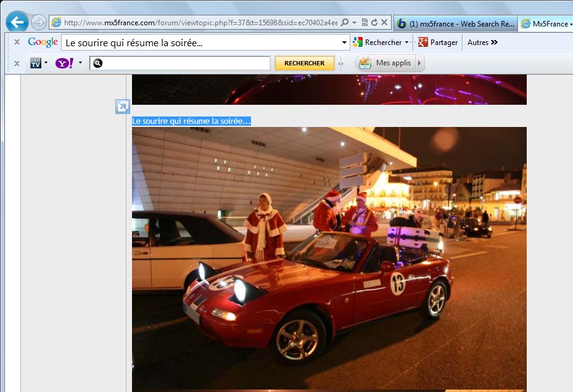Open the Yahoo logo dropdown arrow
Screen dimensions: 573x392
[x=80, y=63]
